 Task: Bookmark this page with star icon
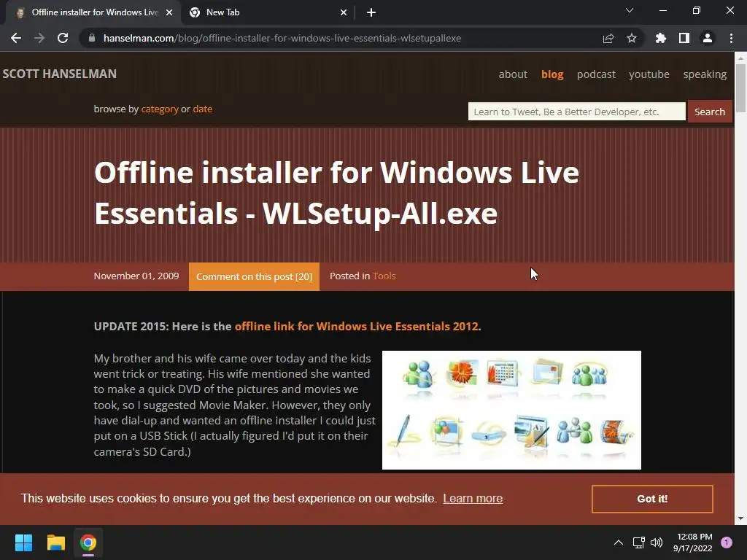pyautogui.click(x=632, y=38)
